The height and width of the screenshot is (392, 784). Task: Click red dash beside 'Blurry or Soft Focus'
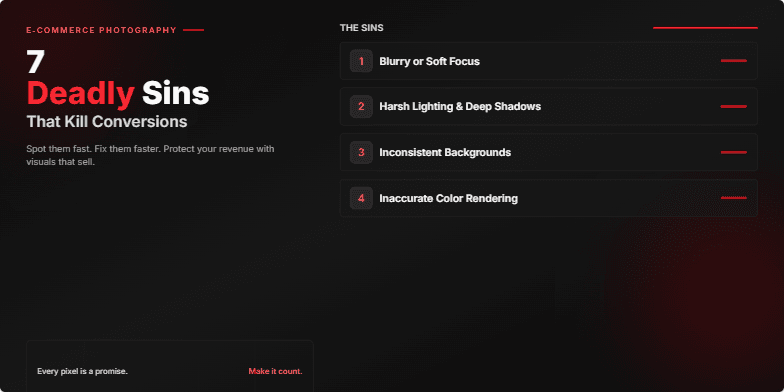coord(734,60)
